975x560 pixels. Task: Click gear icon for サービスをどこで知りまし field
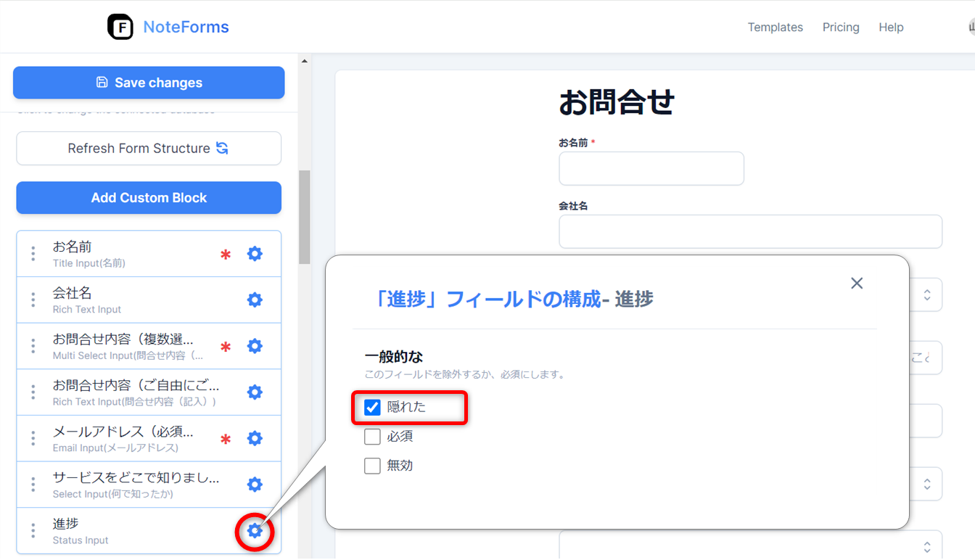255,485
